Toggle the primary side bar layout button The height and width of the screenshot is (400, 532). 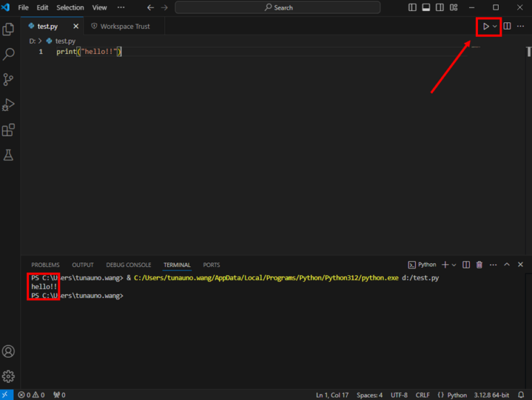pos(413,8)
